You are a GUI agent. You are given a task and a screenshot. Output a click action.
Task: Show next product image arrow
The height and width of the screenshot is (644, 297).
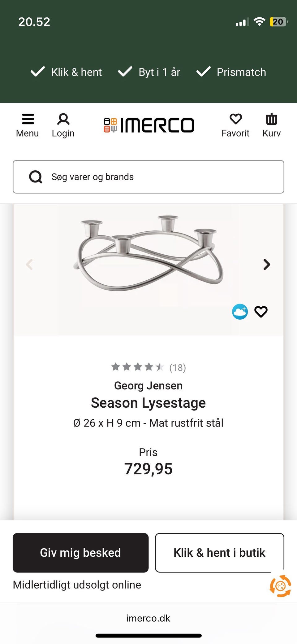[x=267, y=265]
